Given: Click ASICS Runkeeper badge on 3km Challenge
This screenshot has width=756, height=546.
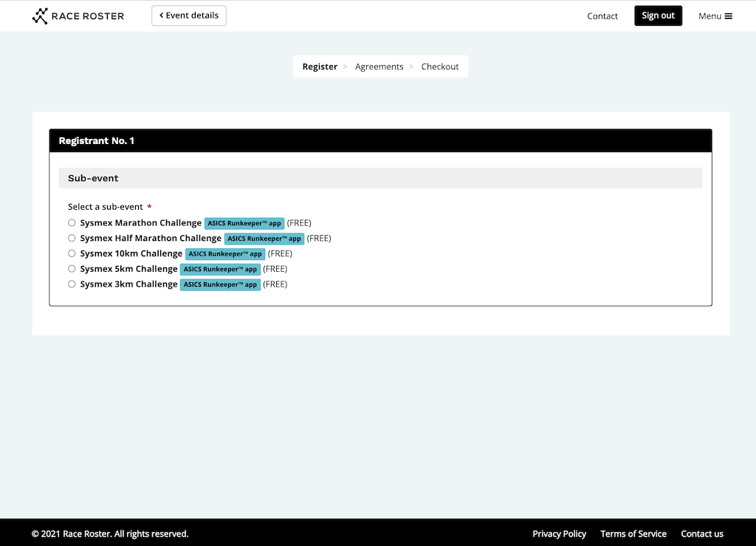Looking at the screenshot, I should [x=220, y=284].
